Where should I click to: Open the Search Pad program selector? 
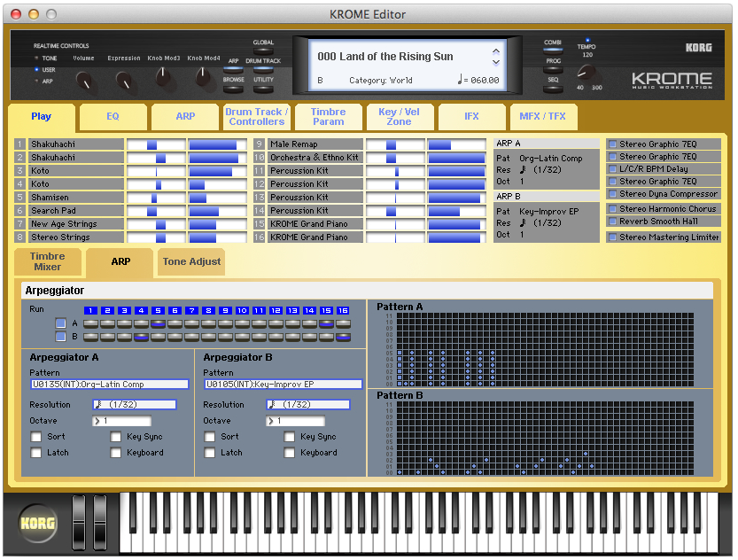[76, 211]
